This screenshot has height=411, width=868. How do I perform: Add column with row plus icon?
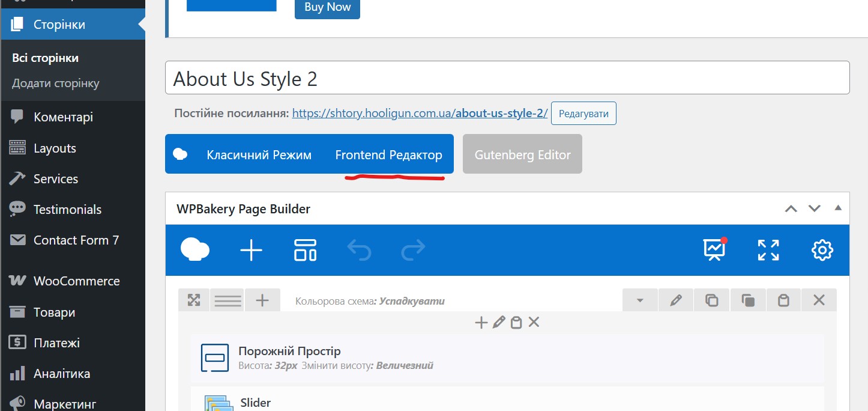262,300
